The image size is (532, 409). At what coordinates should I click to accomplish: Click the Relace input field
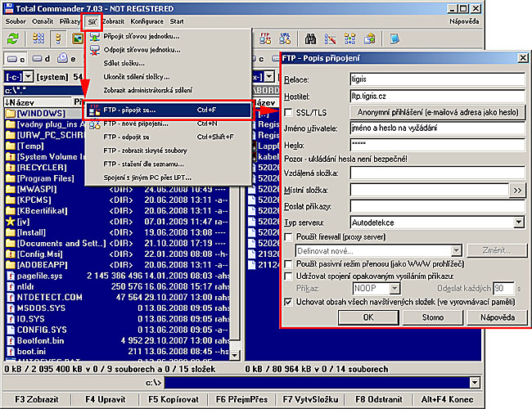(438, 79)
